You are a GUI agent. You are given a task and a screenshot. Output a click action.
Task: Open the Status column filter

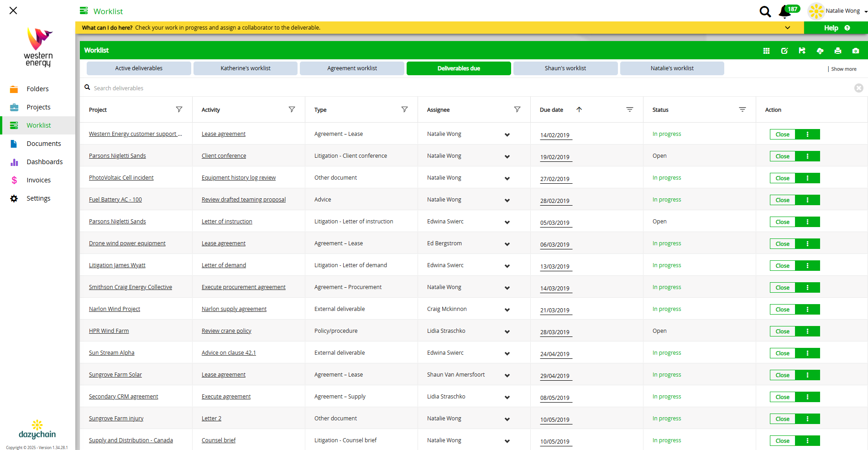[x=742, y=109]
